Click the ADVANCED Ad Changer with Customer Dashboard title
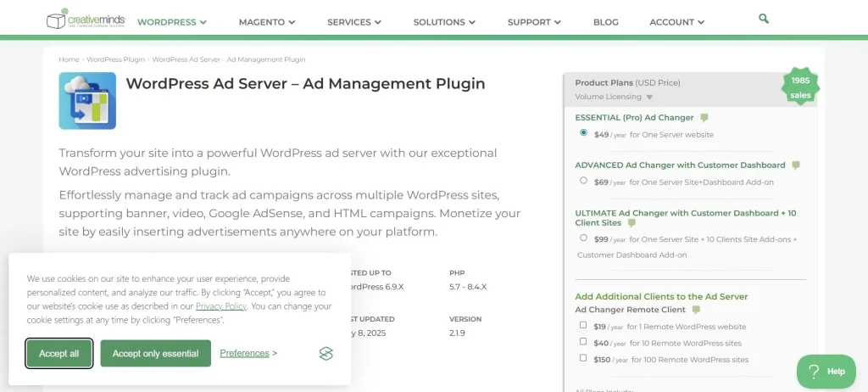 (x=681, y=165)
